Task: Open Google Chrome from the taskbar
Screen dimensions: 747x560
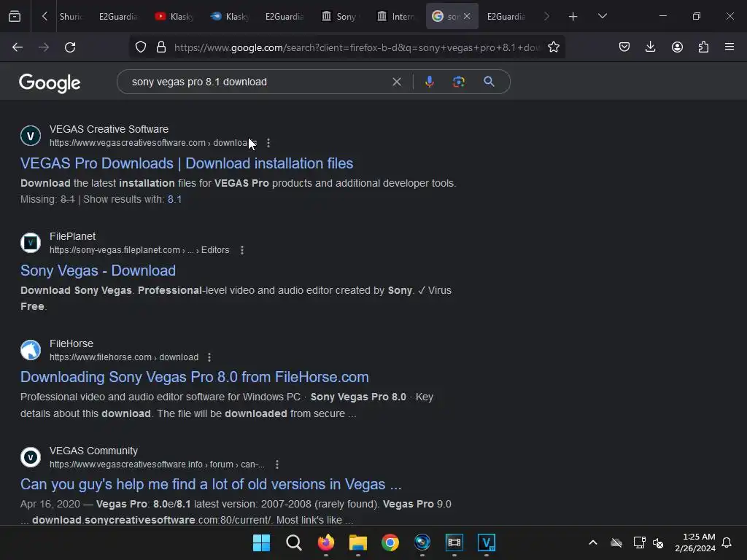Action: click(390, 542)
